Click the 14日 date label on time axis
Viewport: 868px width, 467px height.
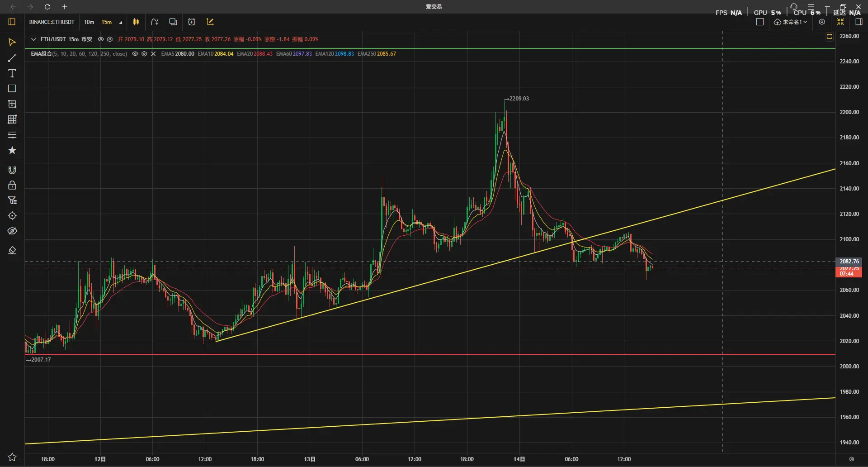(519, 459)
